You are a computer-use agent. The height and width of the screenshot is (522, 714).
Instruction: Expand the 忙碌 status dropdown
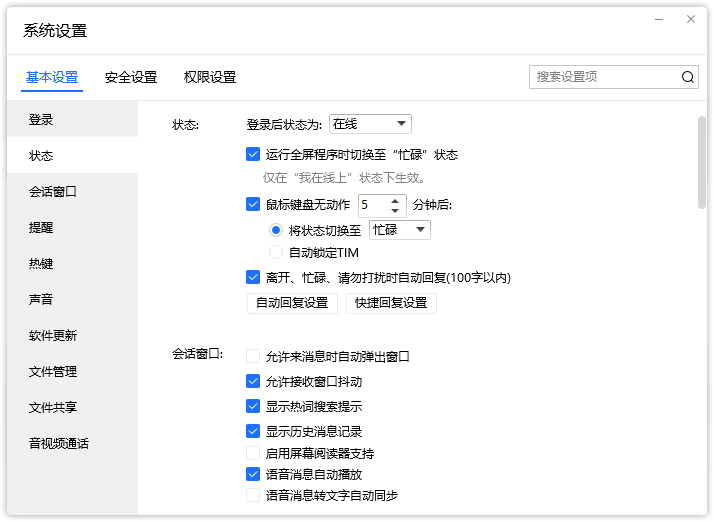(400, 230)
